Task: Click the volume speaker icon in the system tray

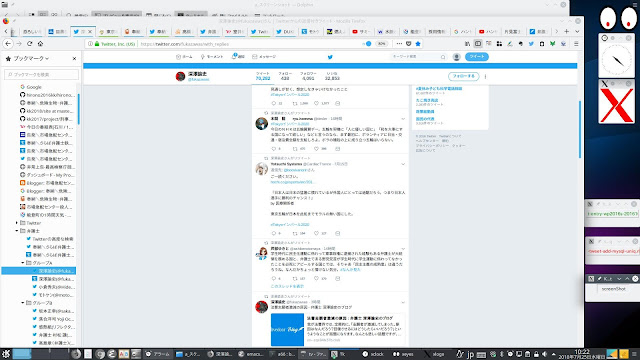Action: [x=544, y=354]
